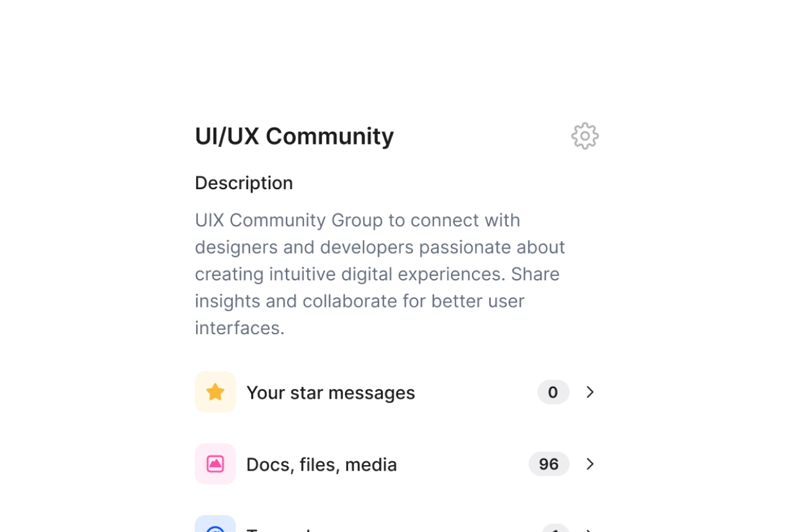794x532 pixels.
Task: Click the count badge in bottom cut-off row
Action: 555,529
